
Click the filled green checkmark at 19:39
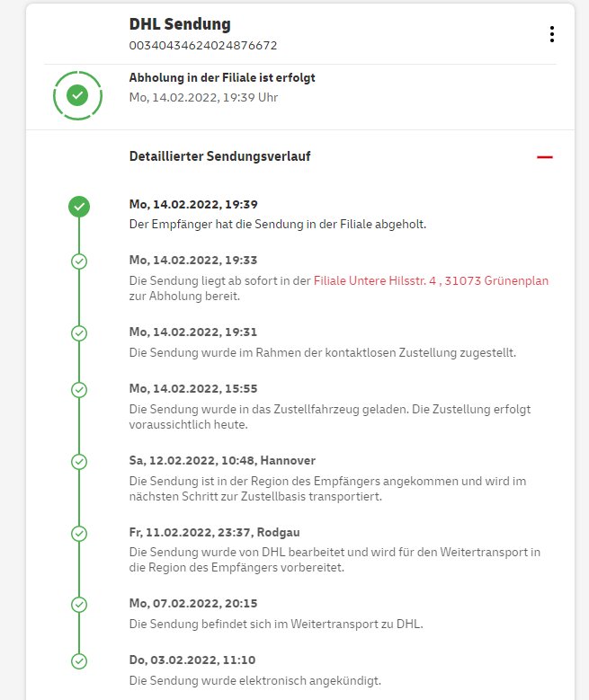coord(79,207)
